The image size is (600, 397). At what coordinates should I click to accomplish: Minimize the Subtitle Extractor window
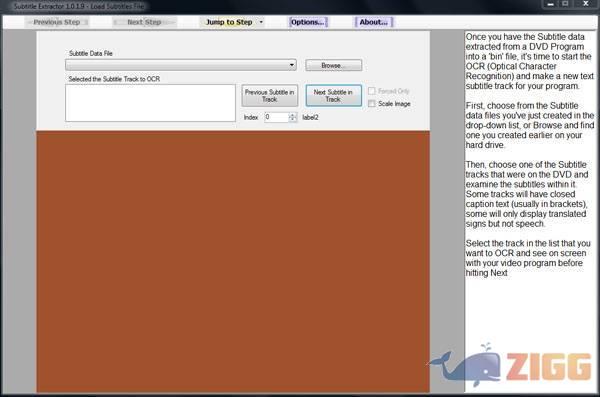[551, 4]
